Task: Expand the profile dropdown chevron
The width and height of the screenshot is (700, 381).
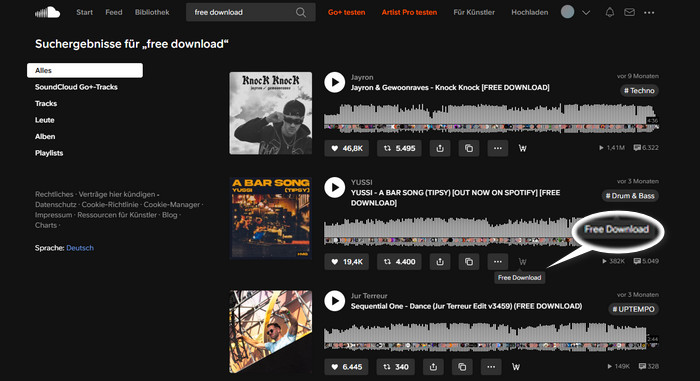Action: pos(586,13)
